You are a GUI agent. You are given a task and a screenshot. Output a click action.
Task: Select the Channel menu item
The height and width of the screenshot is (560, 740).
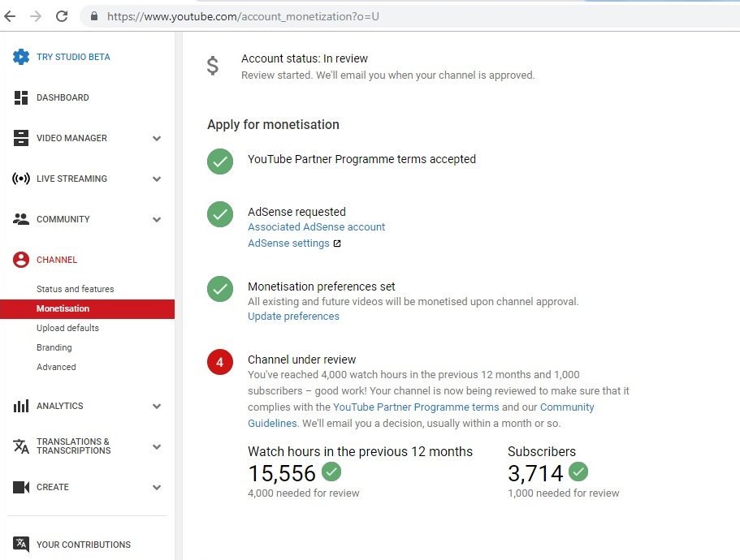click(57, 260)
